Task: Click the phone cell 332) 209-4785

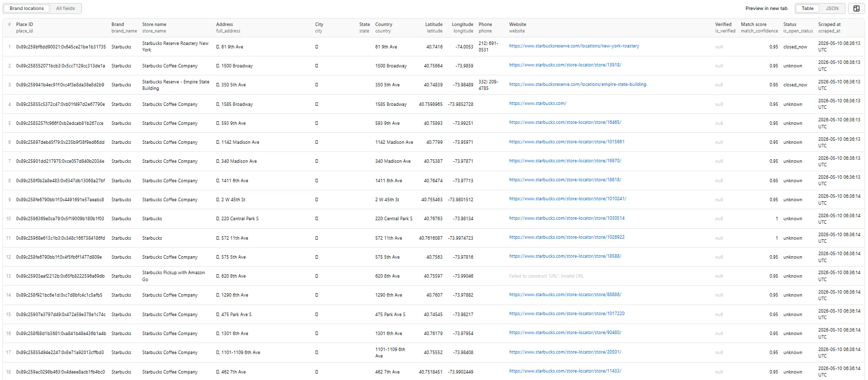Action: (488, 85)
